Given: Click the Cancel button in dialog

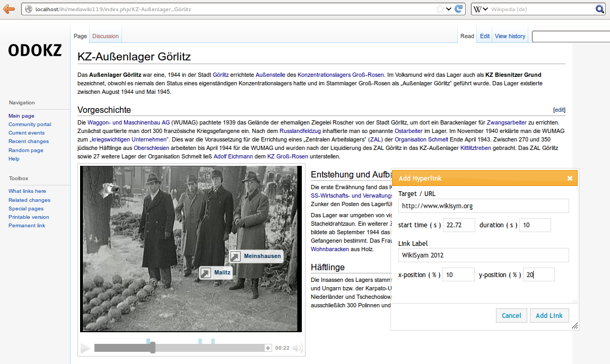Looking at the screenshot, I should click(x=511, y=315).
